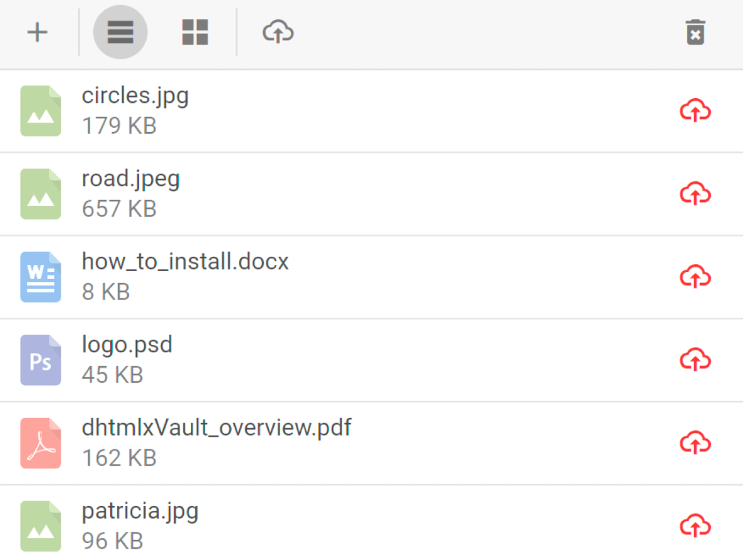Screen dimensions: 743x560
Task: Click the PDF icon for dhtmlxVault_overview.pdf
Action: (x=41, y=443)
